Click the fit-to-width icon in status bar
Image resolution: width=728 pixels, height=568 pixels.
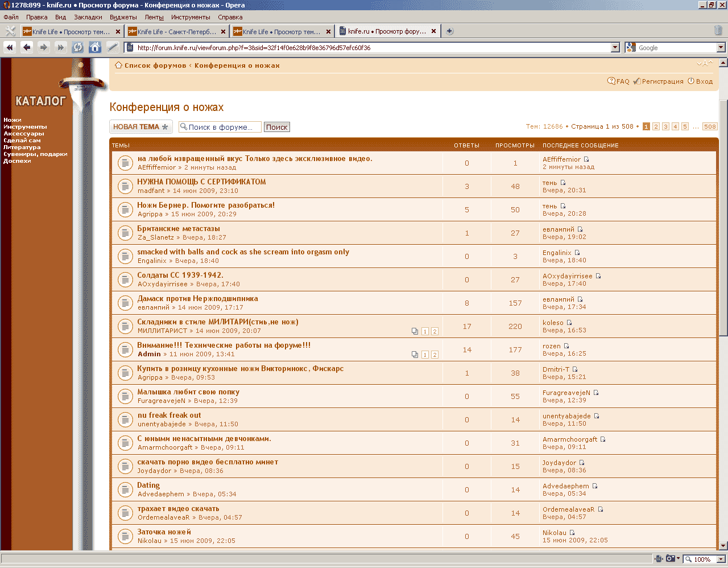tap(659, 559)
